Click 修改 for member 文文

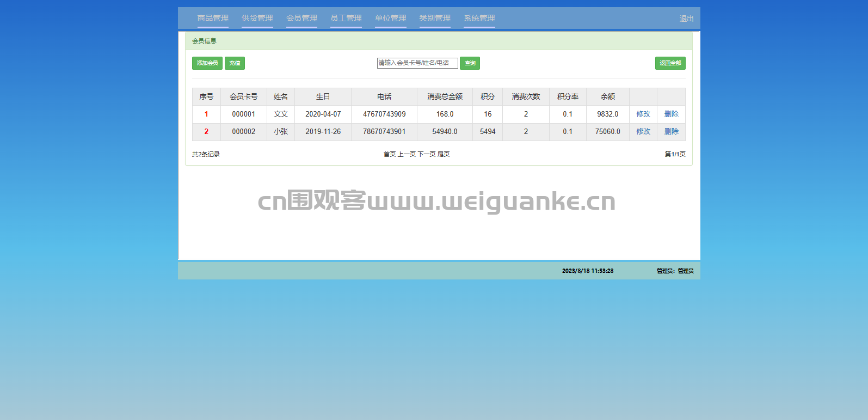643,114
